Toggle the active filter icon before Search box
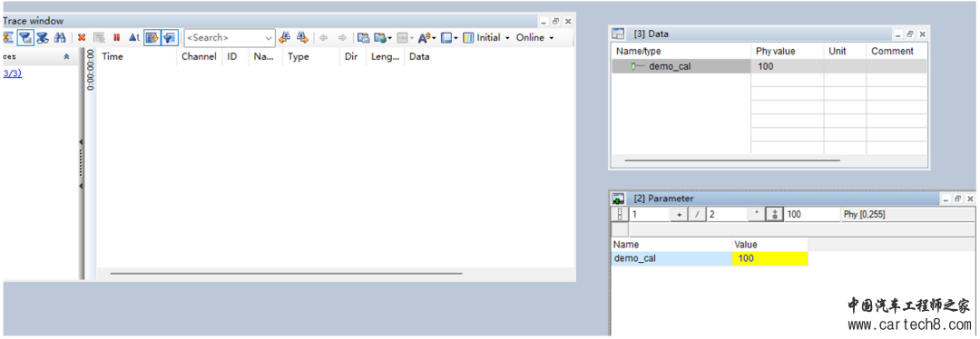Image resolution: width=980 pixels, height=339 pixels. coord(170,37)
